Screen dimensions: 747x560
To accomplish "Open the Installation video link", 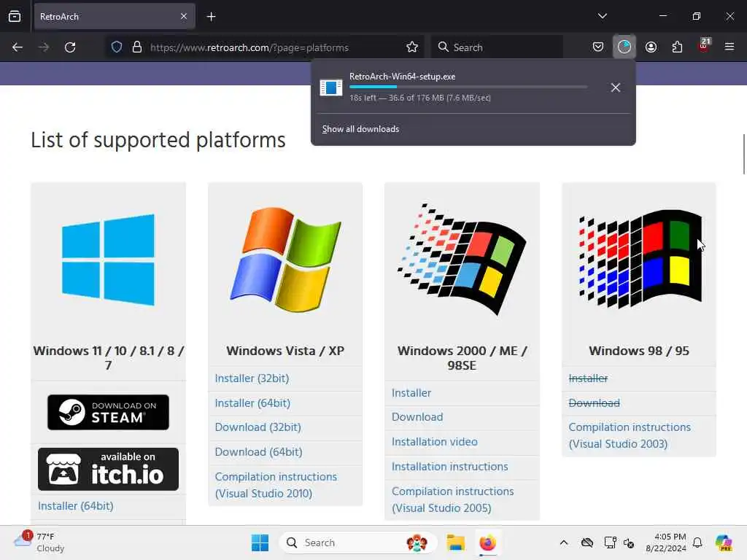I will pos(435,442).
